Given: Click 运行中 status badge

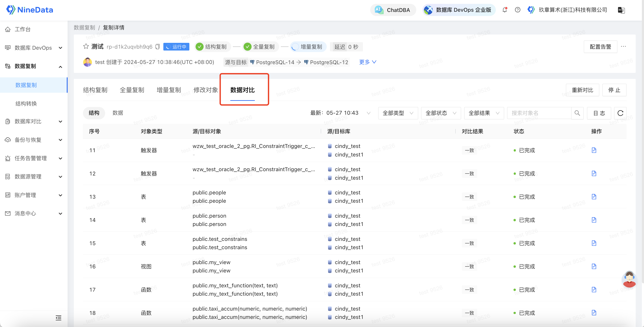Looking at the screenshot, I should (x=176, y=47).
